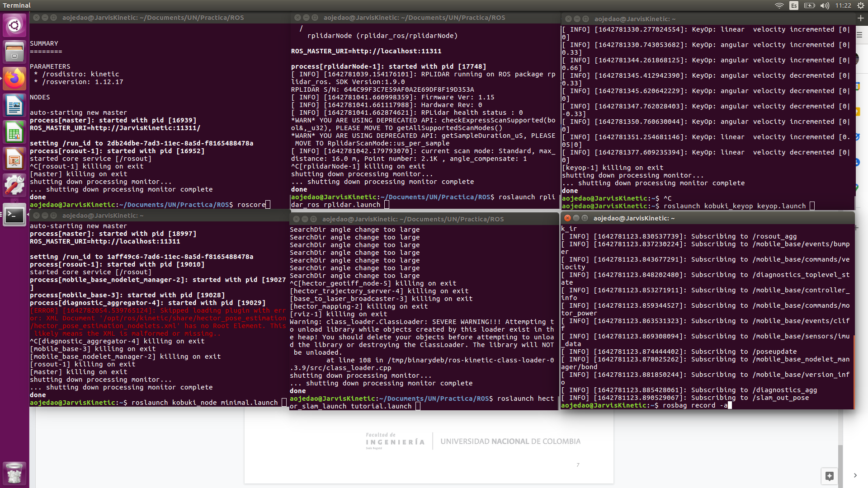868x488 pixels.
Task: Click the next-page arrow at bottom right
Action: click(856, 475)
